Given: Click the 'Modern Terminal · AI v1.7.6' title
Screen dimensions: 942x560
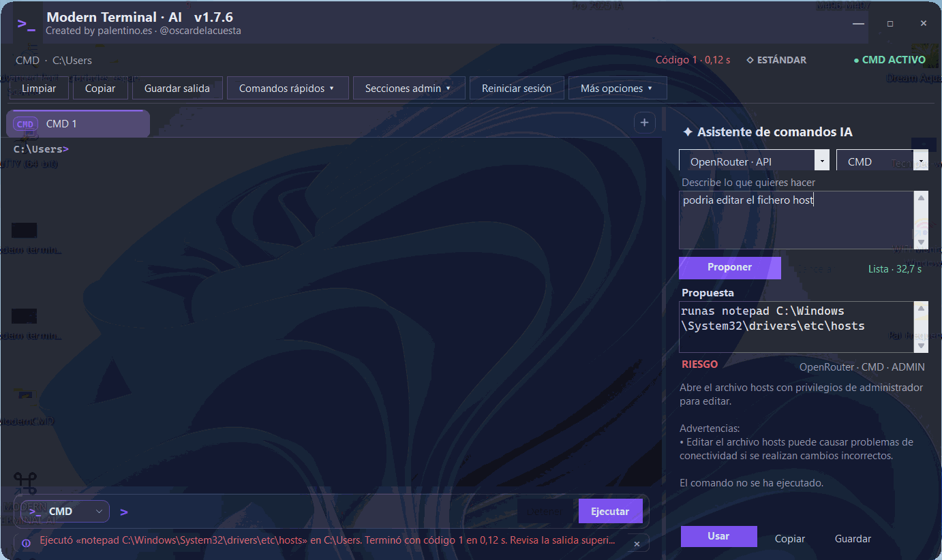Looking at the screenshot, I should (x=139, y=17).
